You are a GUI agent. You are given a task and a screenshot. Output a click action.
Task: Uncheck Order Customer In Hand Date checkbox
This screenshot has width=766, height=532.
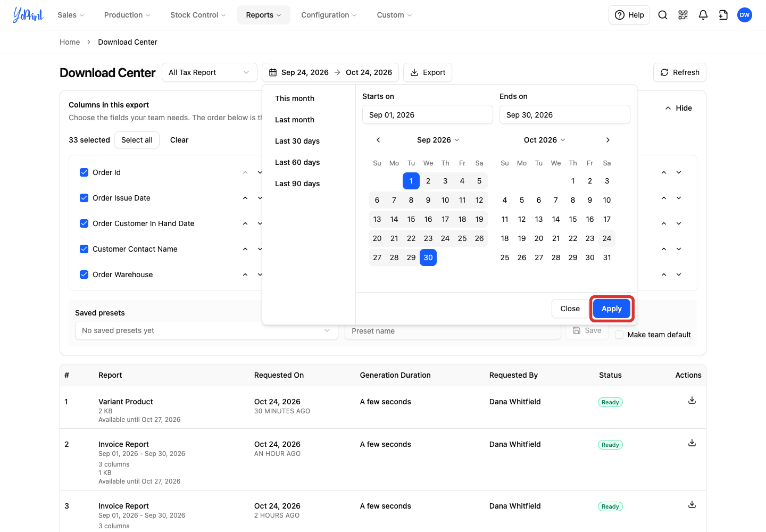(84, 223)
